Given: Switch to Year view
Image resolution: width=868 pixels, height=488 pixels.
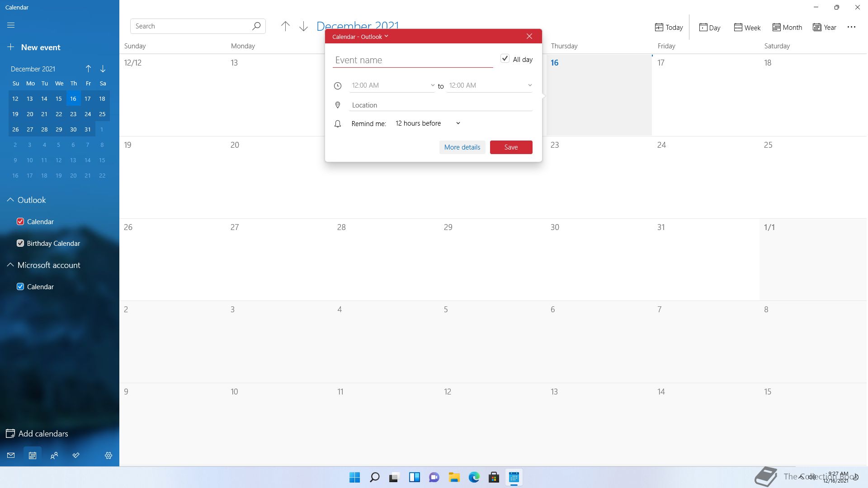Looking at the screenshot, I should coord(824,28).
